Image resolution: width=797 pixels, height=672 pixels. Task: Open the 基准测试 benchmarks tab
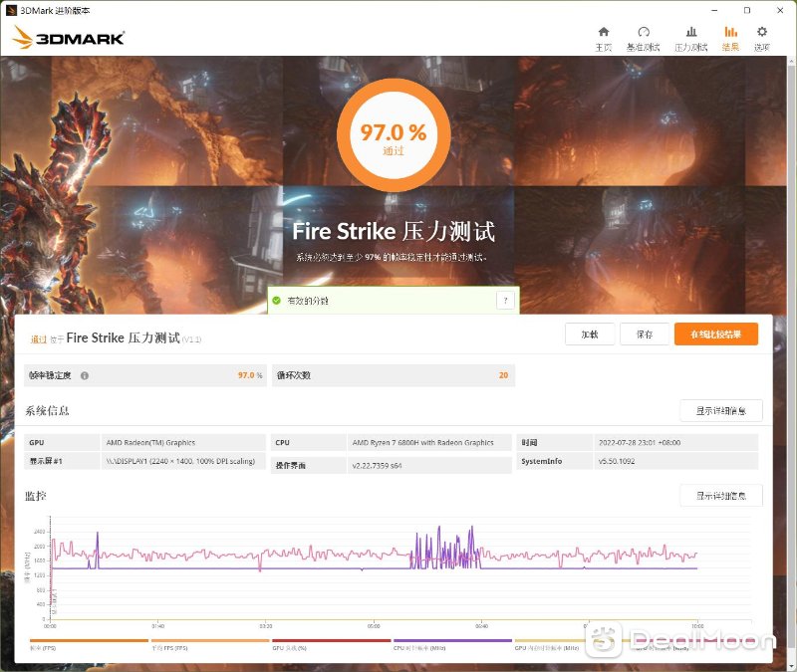click(643, 39)
